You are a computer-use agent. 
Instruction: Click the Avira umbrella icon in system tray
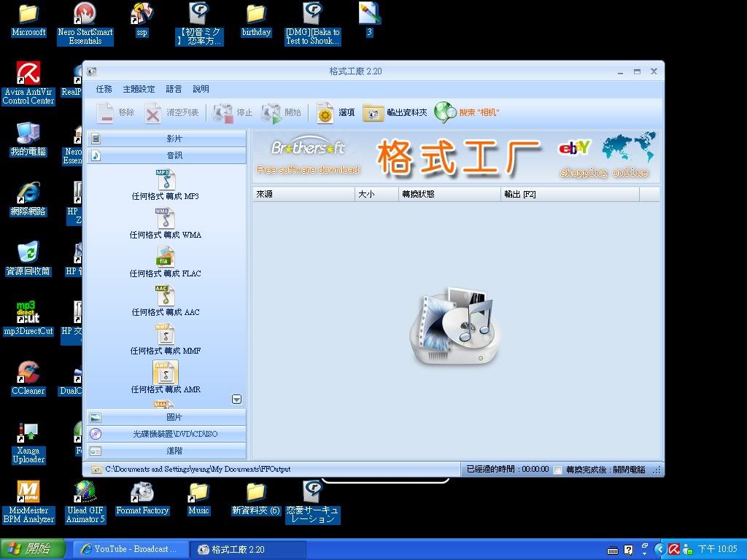coord(674,550)
